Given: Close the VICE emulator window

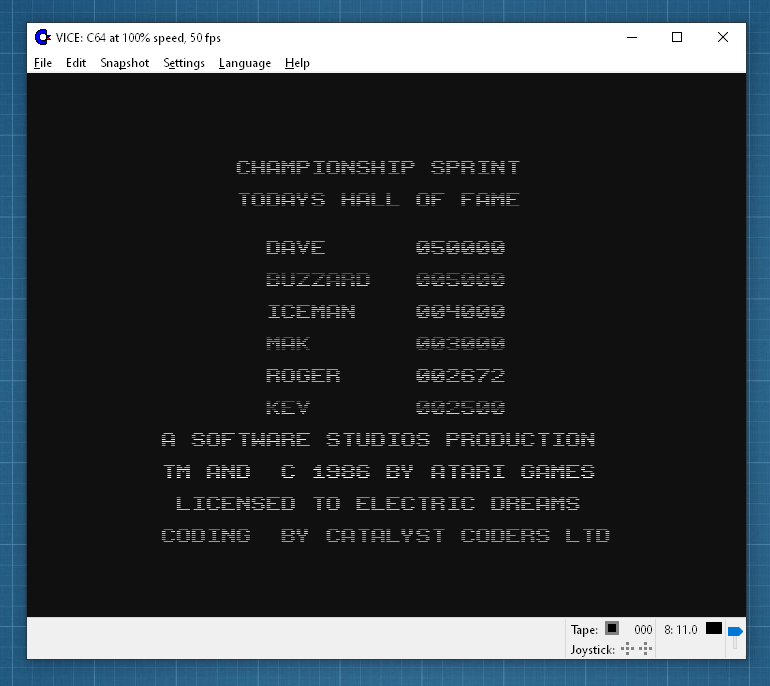Looking at the screenshot, I should pos(722,37).
